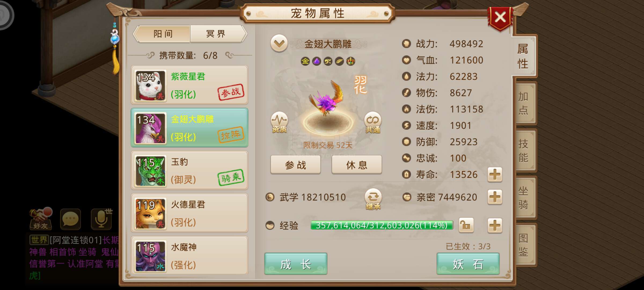This screenshot has width=644, height=290.
Task: Switch to the 阳间 realm toggle
Action: 163,34
